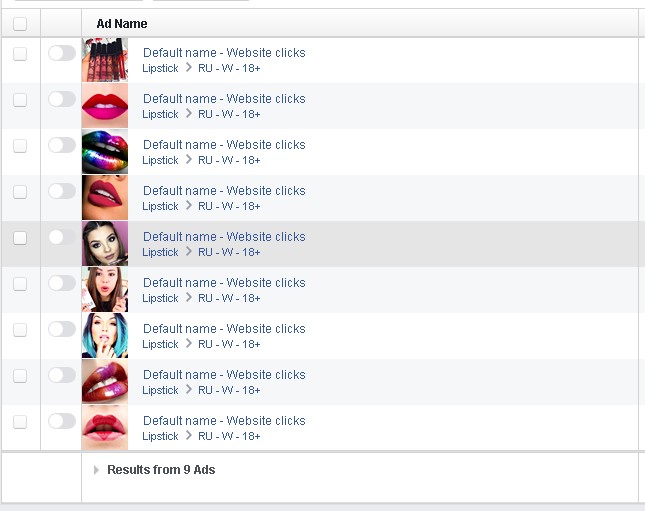The height and width of the screenshot is (511, 645).
Task: Click the breadcrumb chevron in the third row
Action: 188,159
